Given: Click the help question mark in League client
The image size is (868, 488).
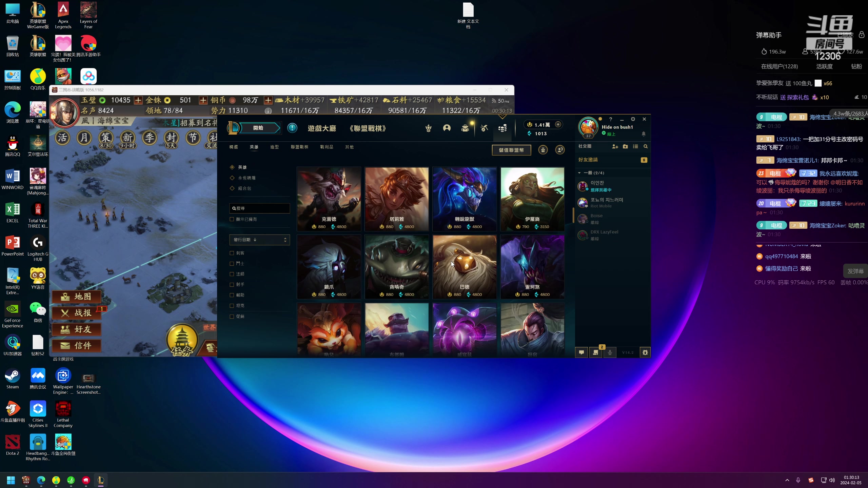Looking at the screenshot, I should point(611,119).
